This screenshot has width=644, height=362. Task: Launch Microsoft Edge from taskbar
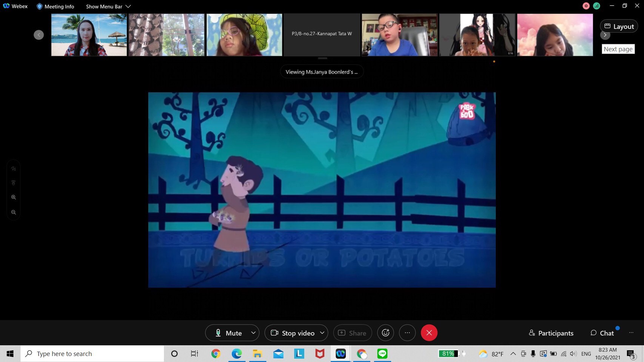237,354
